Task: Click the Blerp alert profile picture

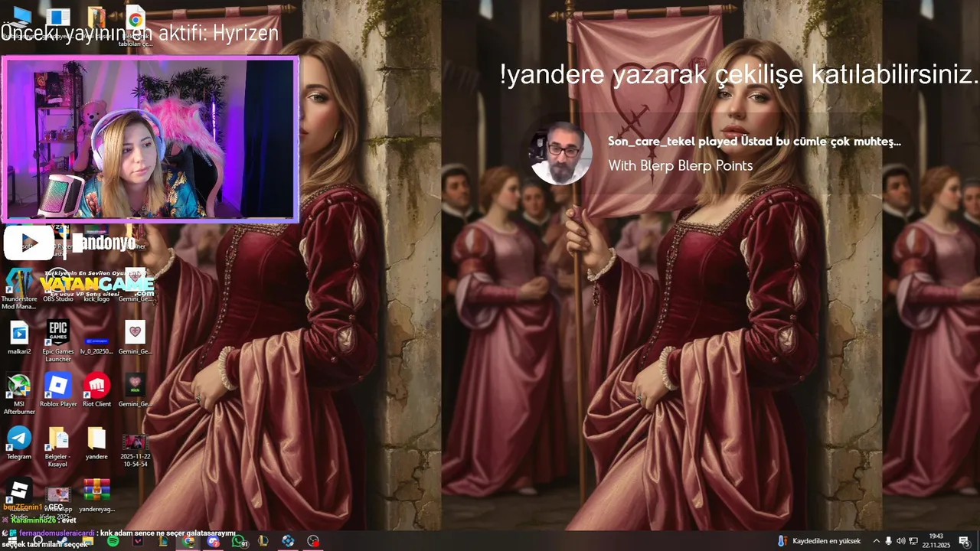Action: [560, 153]
